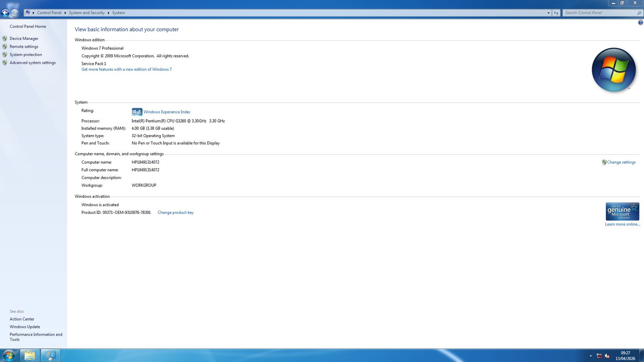Screen dimensions: 644x362
Task: Click the refresh icon beside address bar
Action: click(x=556, y=13)
